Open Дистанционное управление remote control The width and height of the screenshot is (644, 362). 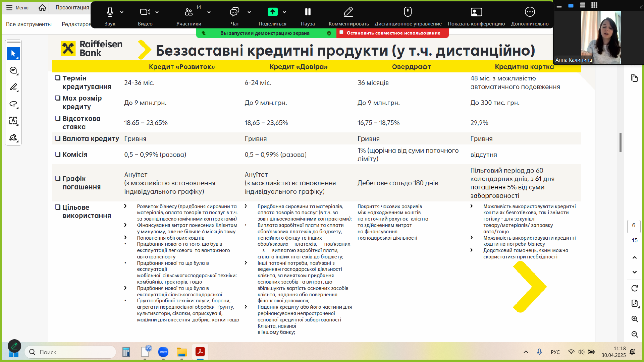408,12
